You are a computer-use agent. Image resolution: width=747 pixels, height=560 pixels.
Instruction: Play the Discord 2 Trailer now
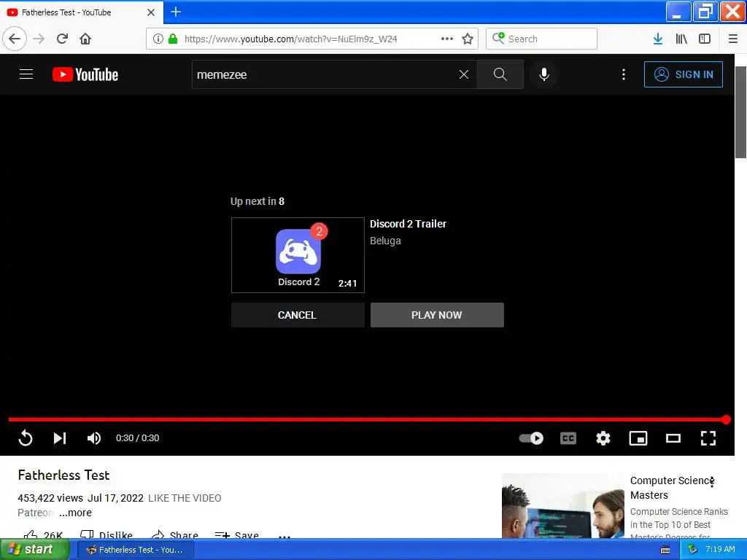(437, 315)
